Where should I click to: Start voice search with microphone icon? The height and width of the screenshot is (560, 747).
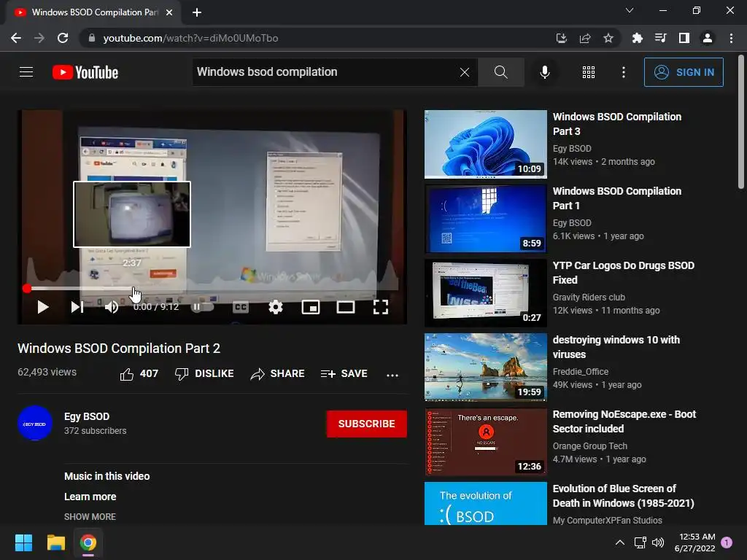pyautogui.click(x=544, y=72)
